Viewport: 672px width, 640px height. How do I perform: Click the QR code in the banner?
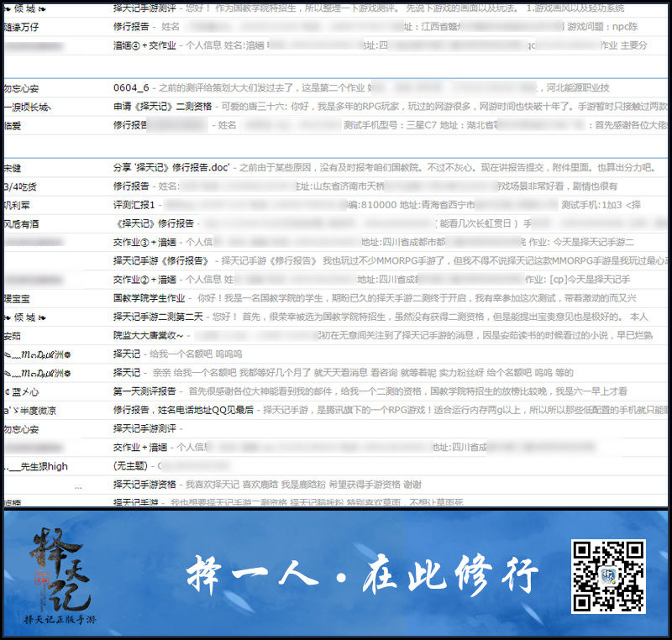pyautogui.click(x=608, y=576)
